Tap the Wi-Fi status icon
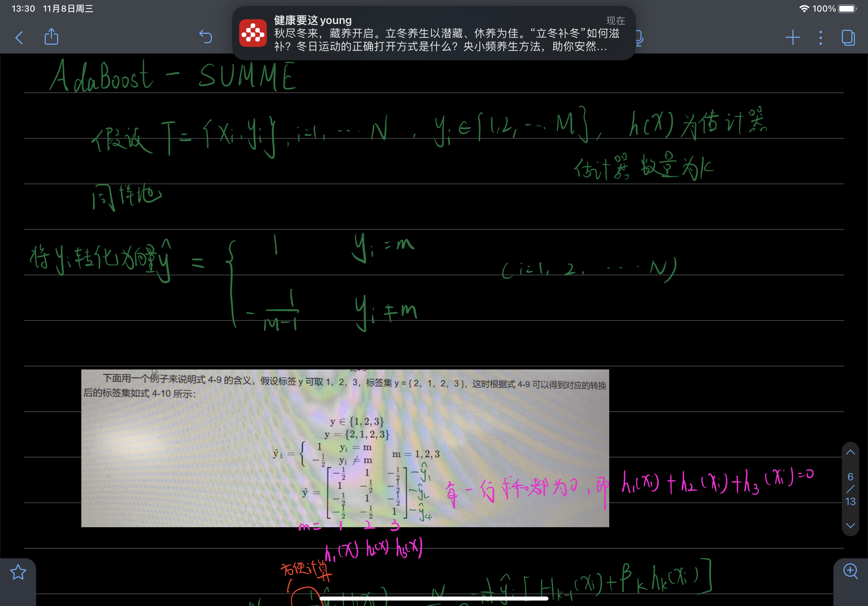Image resolution: width=868 pixels, height=606 pixels. click(x=804, y=8)
